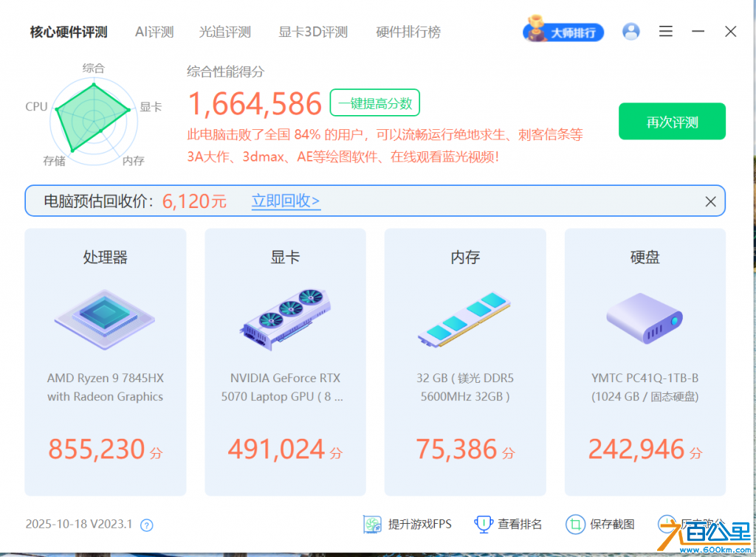
Task: Click the 查看排名 label
Action: (520, 525)
